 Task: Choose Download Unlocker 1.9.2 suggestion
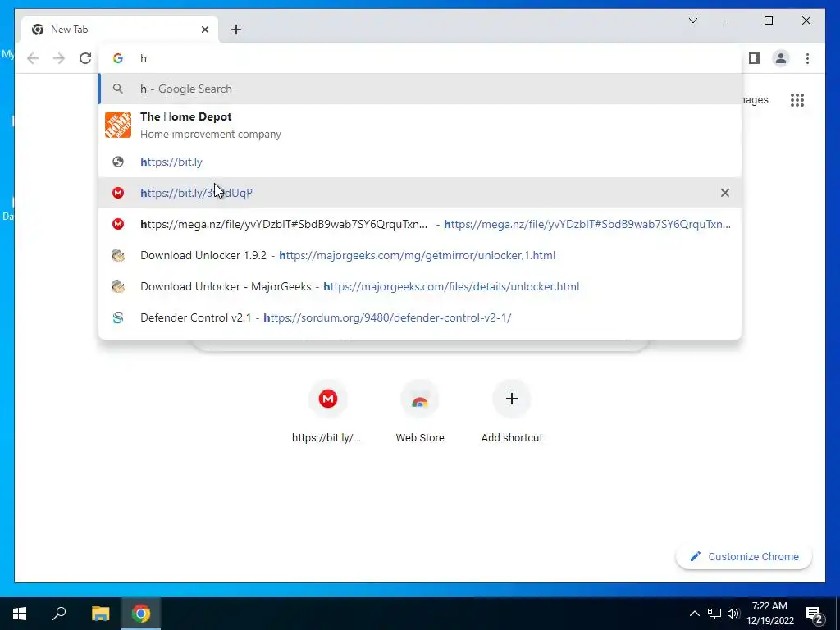[421, 255]
